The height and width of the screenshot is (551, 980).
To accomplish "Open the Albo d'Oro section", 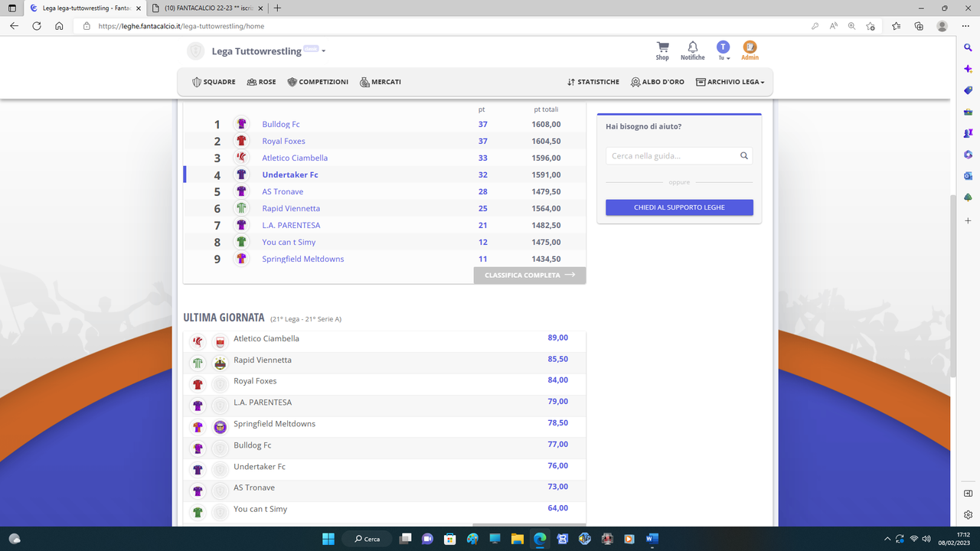I will [x=635, y=82].
